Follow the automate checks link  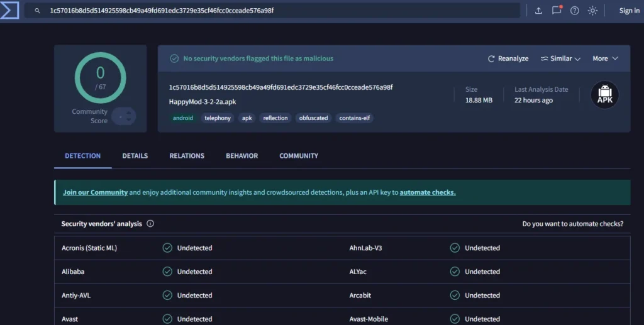[x=428, y=192]
